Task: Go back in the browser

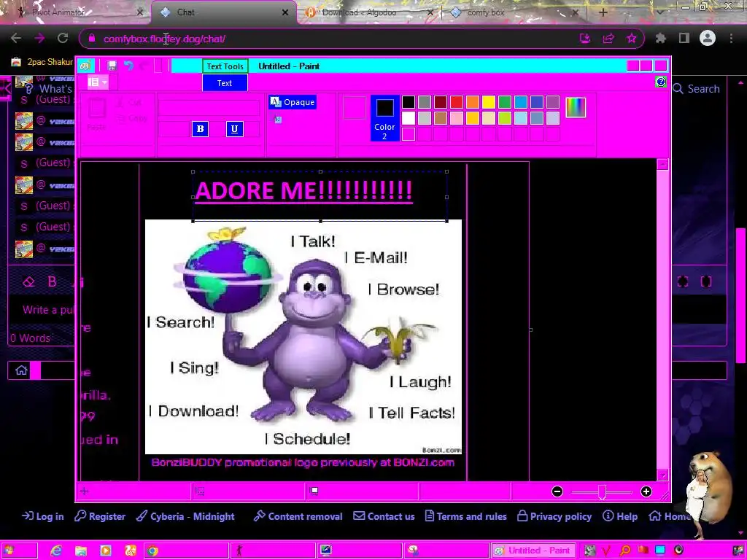Action: click(16, 38)
